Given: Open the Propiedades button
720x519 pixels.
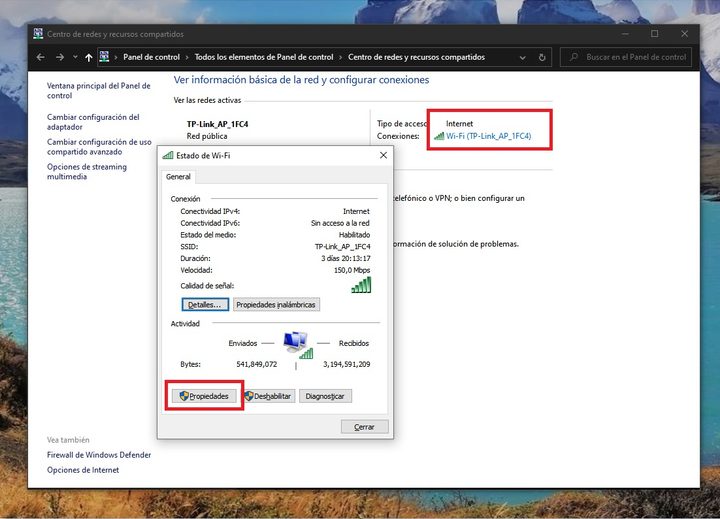Looking at the screenshot, I should tap(204, 396).
